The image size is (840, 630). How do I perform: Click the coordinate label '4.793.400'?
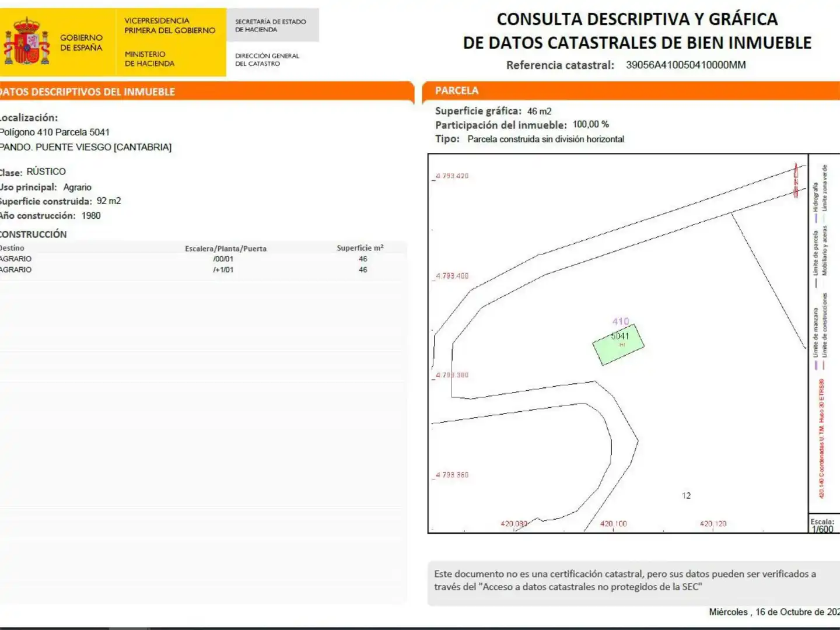tap(452, 276)
